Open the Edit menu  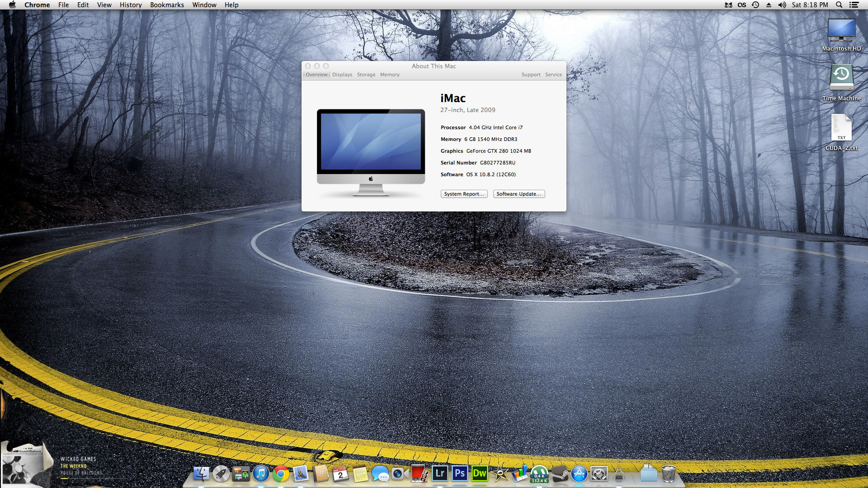point(83,5)
